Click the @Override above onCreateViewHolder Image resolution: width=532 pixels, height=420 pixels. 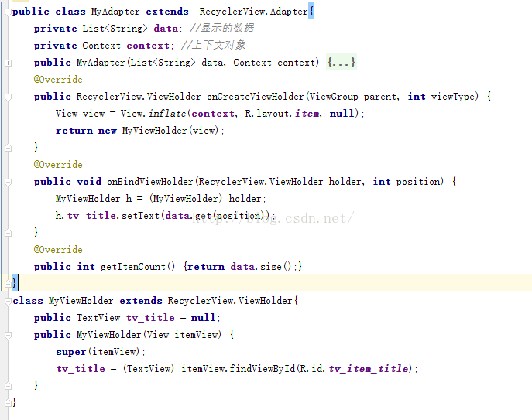point(58,80)
